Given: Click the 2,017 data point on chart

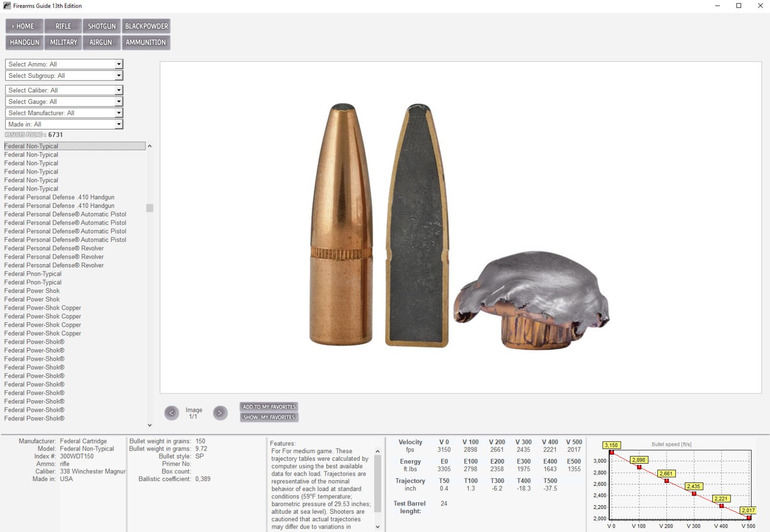Looking at the screenshot, I should click(749, 518).
